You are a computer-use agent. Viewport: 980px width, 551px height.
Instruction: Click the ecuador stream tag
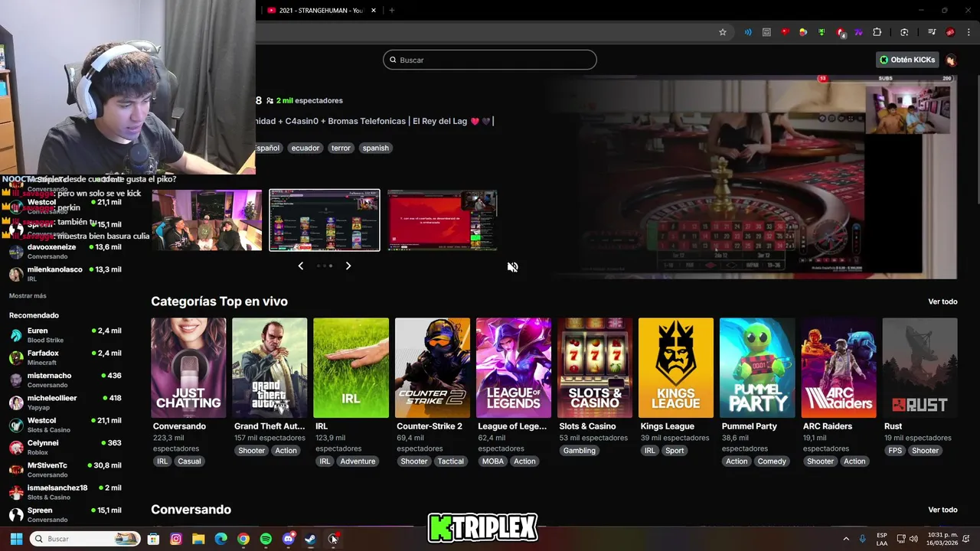305,148
